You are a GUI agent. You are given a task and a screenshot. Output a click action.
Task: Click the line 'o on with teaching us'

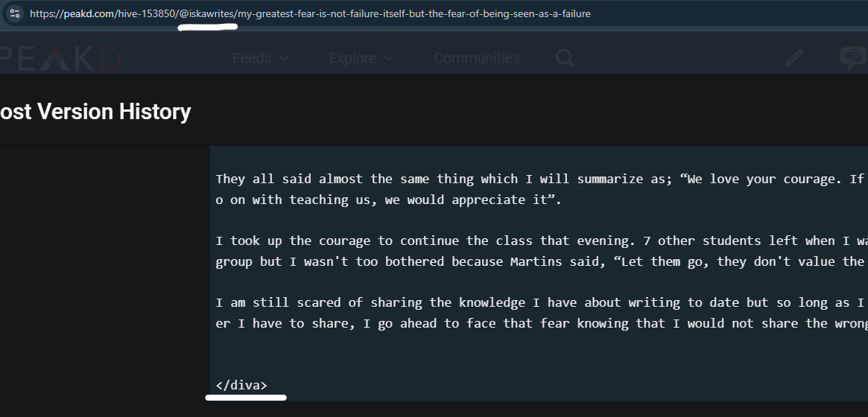click(x=389, y=200)
